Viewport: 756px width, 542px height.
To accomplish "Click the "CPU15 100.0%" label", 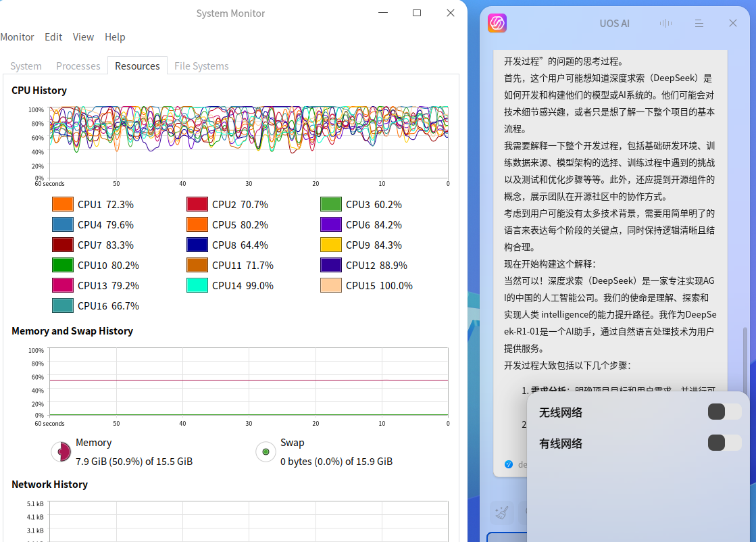I will [379, 285].
